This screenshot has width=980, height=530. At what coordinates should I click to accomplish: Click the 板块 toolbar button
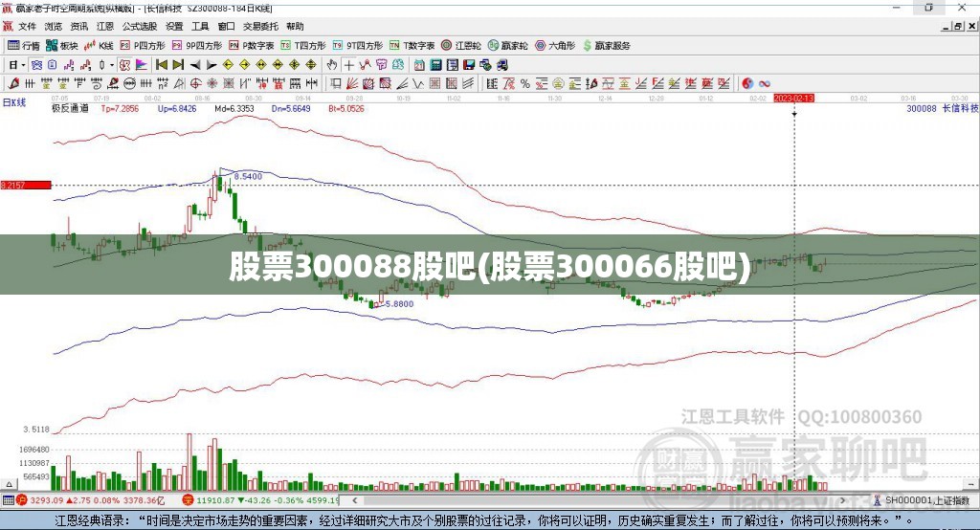[62, 45]
